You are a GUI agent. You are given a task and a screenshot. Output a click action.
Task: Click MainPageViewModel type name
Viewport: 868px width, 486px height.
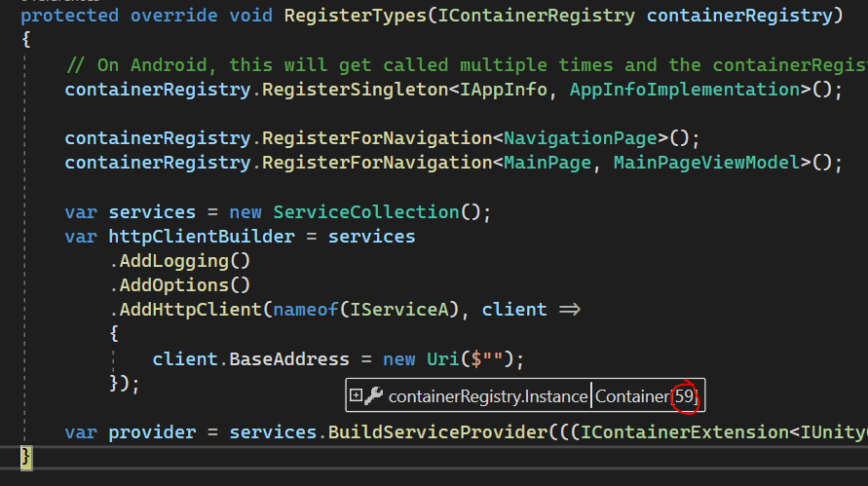(706, 163)
